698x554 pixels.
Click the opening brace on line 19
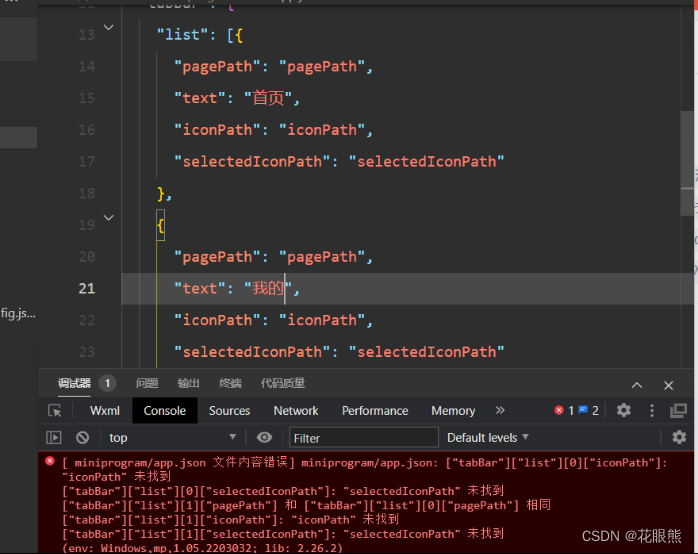tap(161, 225)
